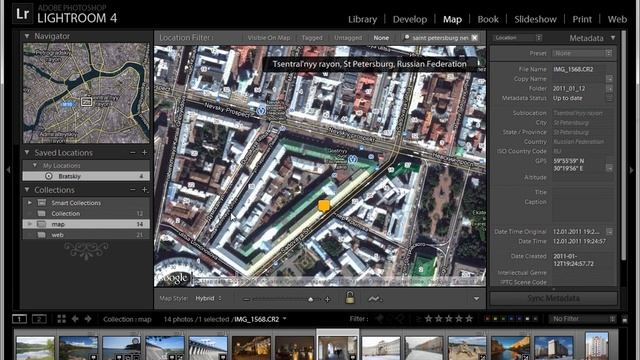Screen dimensions: 640x360
Task: Click the Navigator map preview
Action: coord(86,93)
